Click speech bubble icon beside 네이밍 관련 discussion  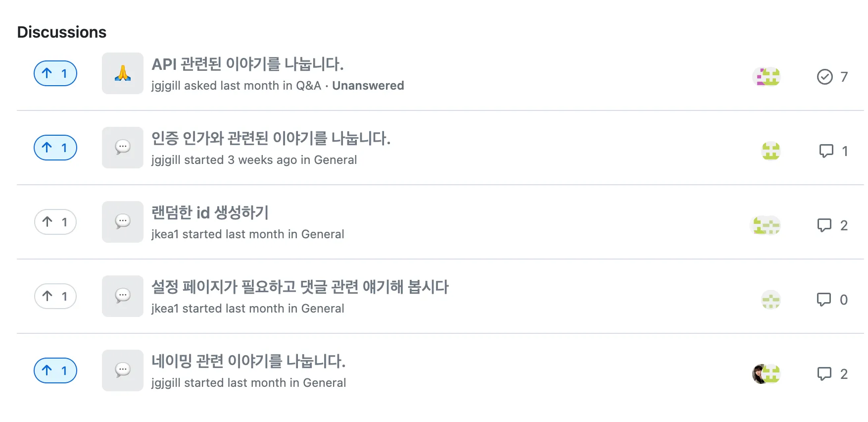coord(122,370)
